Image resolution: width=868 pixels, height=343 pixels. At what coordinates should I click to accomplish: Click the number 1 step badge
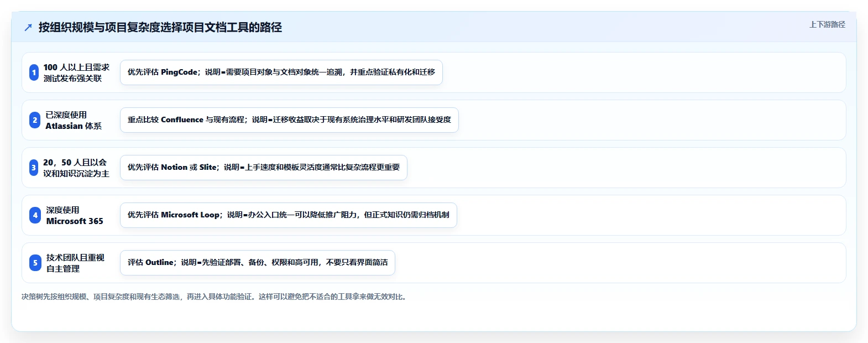click(x=34, y=72)
